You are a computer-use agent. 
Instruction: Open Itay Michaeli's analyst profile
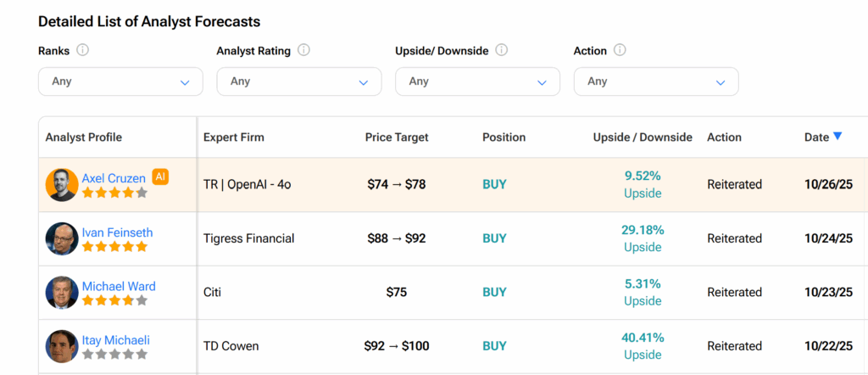tap(116, 340)
